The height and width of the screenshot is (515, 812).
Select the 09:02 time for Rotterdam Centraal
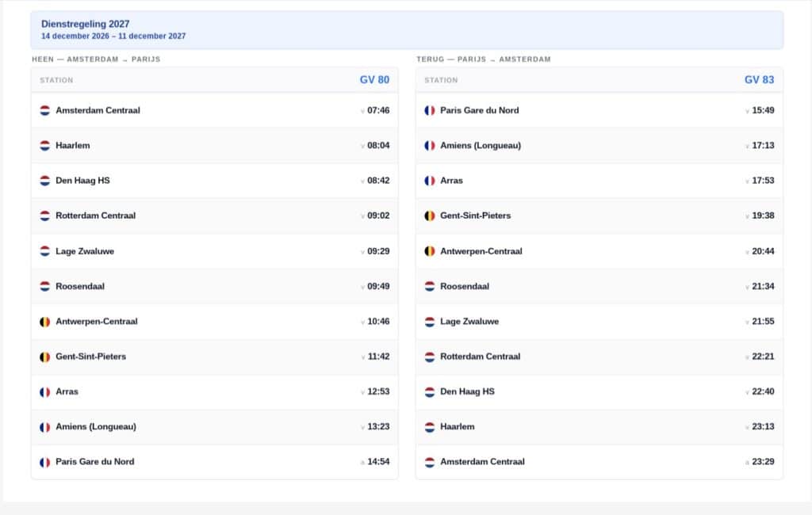point(378,216)
